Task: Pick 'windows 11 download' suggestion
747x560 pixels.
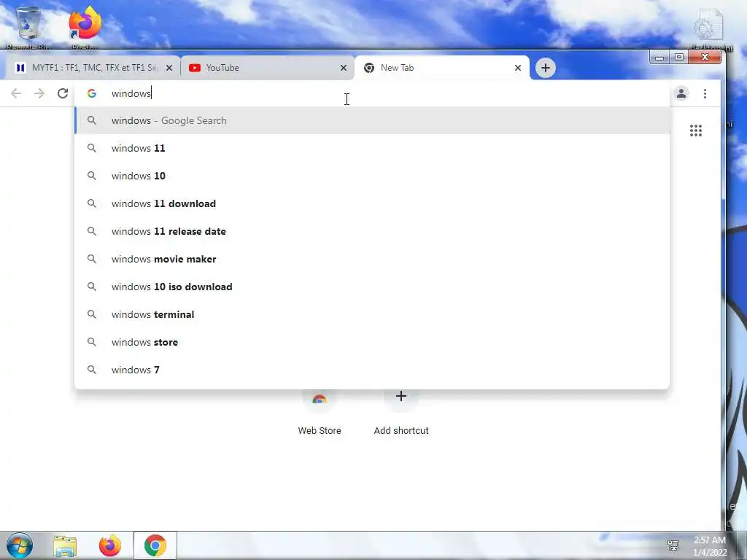Action: click(372, 203)
